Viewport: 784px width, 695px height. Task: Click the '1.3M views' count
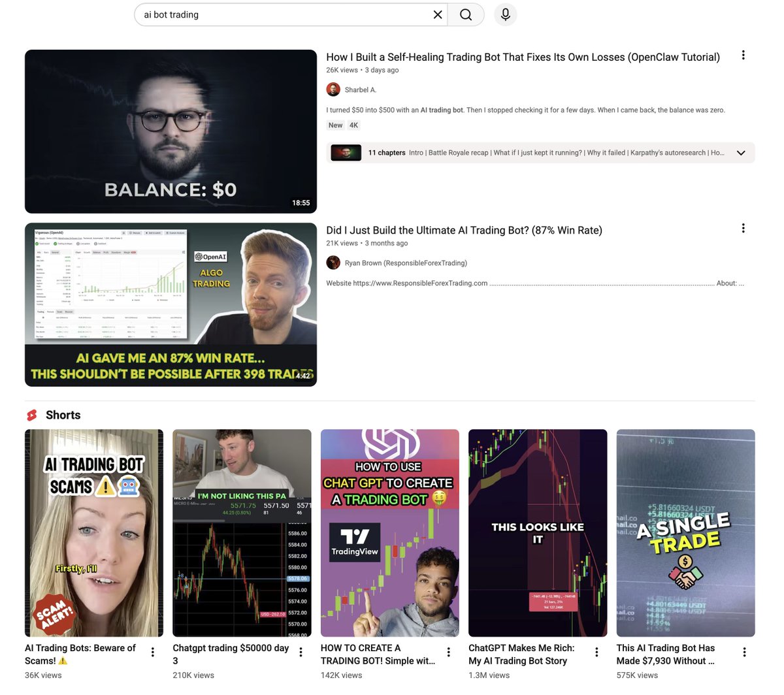(x=489, y=675)
